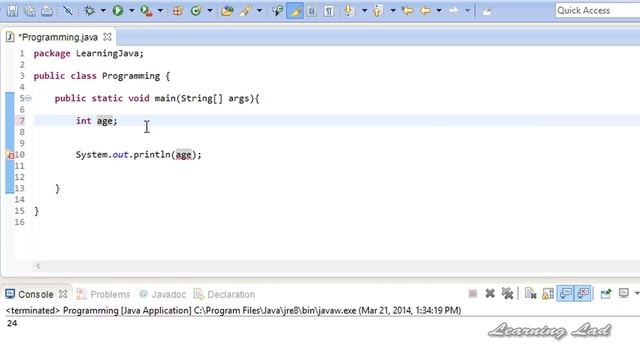The height and width of the screenshot is (360, 640).
Task: Click the Open Task pencil icon
Action: pyautogui.click(x=245, y=11)
